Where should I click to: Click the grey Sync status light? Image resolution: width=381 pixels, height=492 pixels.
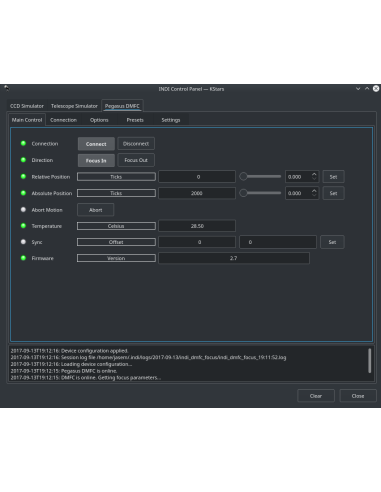click(23, 242)
